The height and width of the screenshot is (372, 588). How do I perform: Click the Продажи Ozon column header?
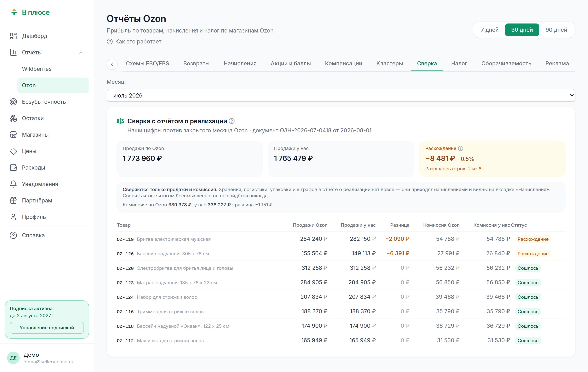coord(310,225)
